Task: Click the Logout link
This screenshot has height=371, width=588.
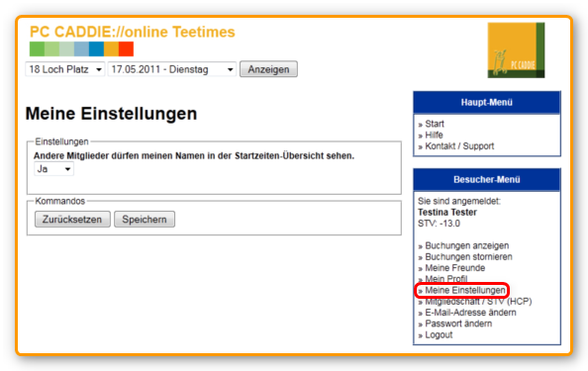Action: 439,335
